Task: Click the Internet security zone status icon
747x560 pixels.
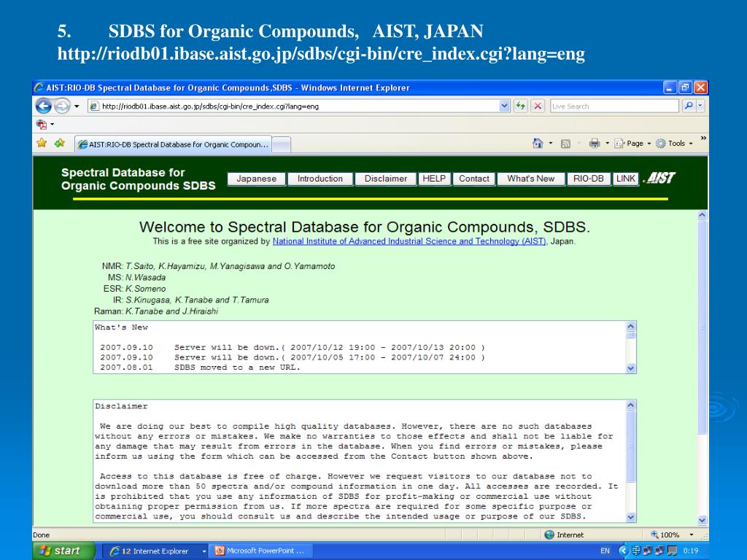Action: [x=549, y=534]
